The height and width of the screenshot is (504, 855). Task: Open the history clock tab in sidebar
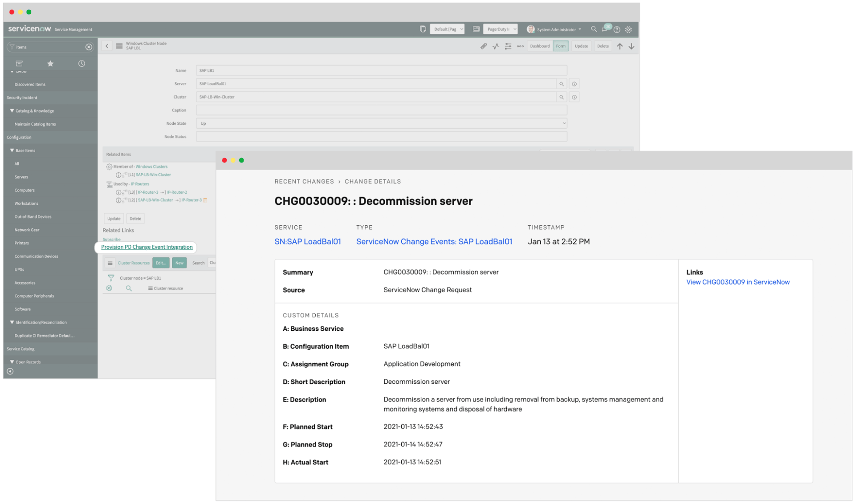coord(81,63)
